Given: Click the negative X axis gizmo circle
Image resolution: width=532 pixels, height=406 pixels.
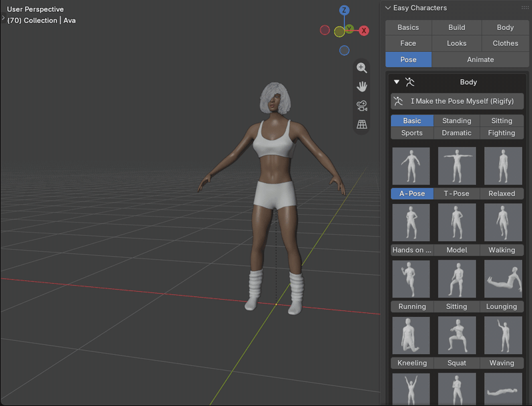Looking at the screenshot, I should point(325,30).
